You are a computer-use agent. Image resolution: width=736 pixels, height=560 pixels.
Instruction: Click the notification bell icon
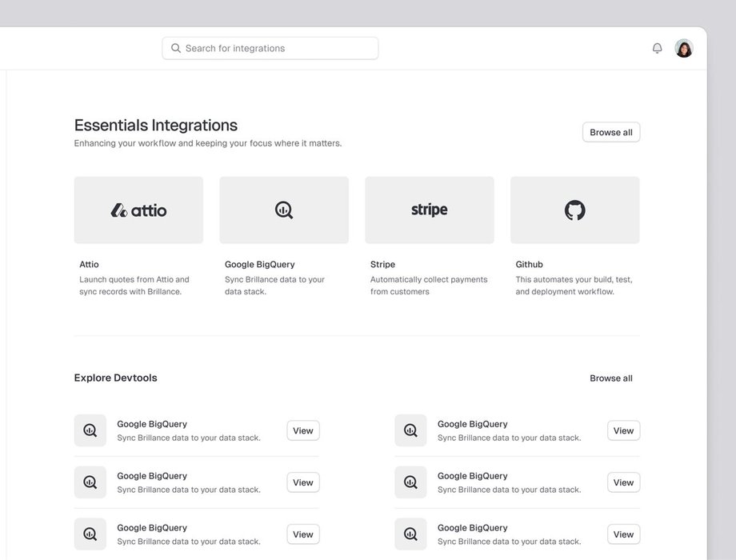click(657, 48)
